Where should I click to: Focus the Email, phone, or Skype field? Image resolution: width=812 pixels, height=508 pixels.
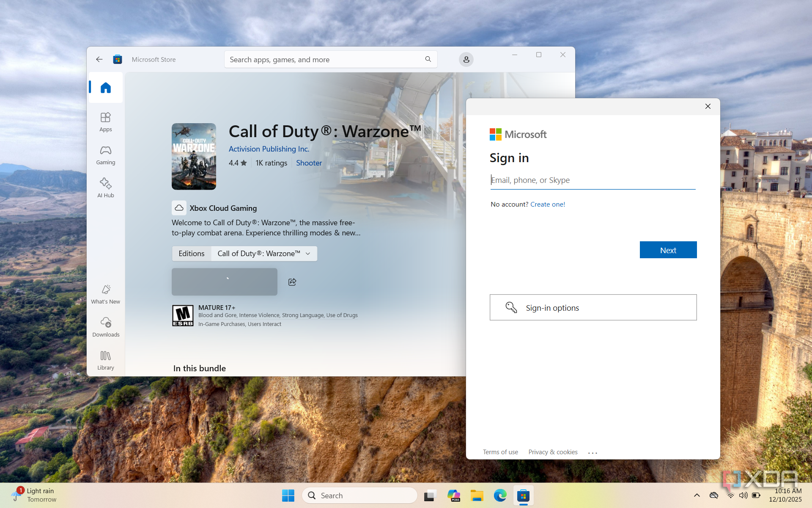593,180
